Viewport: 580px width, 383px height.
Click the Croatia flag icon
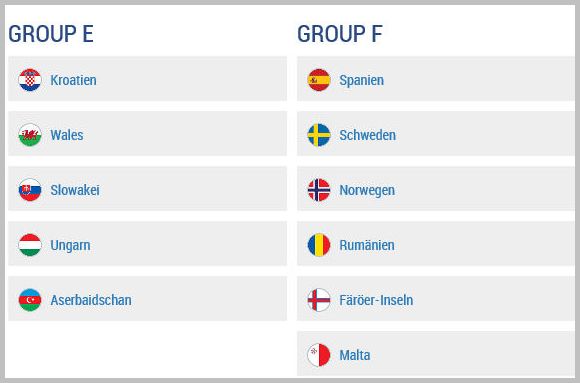(x=30, y=80)
